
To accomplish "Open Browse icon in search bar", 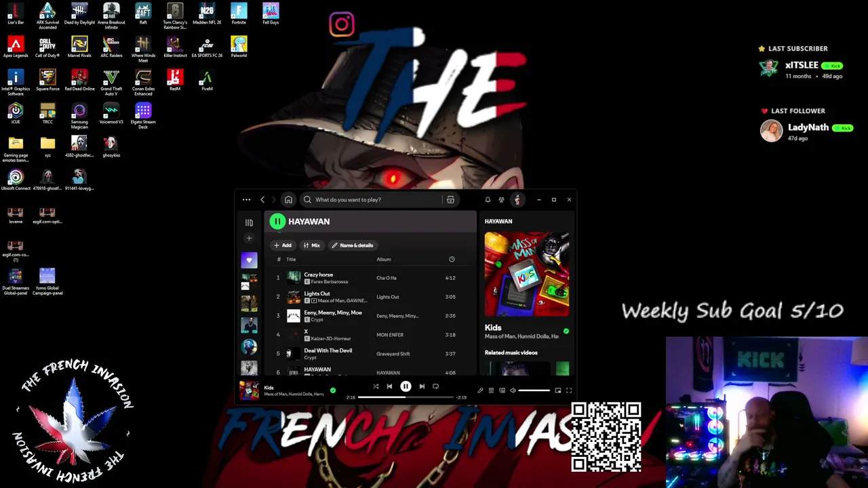I will [450, 199].
